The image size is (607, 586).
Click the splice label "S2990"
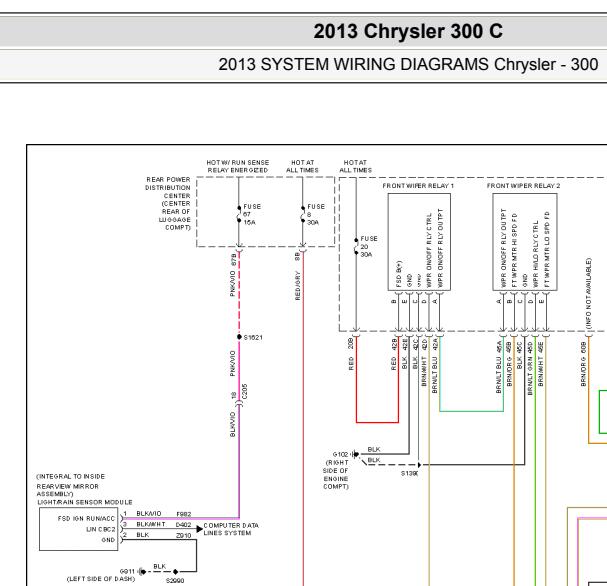[175, 581]
